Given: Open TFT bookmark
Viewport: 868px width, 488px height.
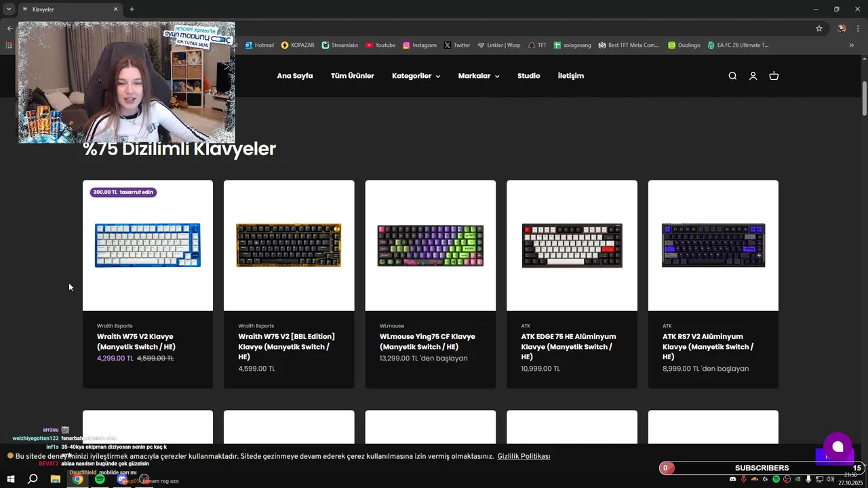Looking at the screenshot, I should point(536,45).
